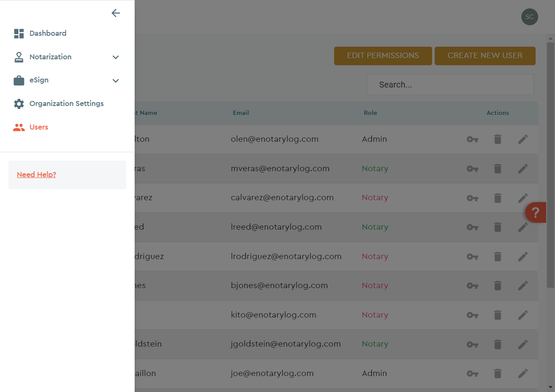Expand the eSign submenu chevron
555x392 pixels.
(116, 81)
